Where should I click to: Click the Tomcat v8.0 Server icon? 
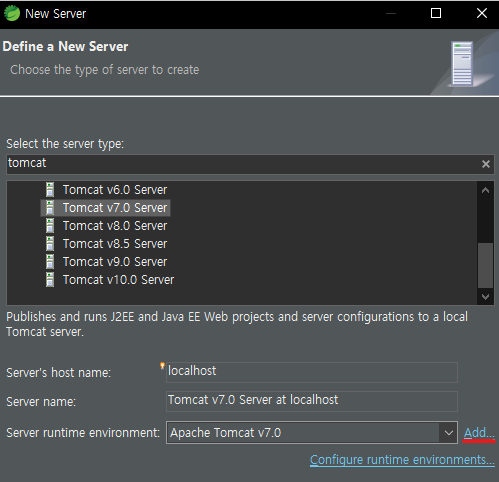pos(50,226)
